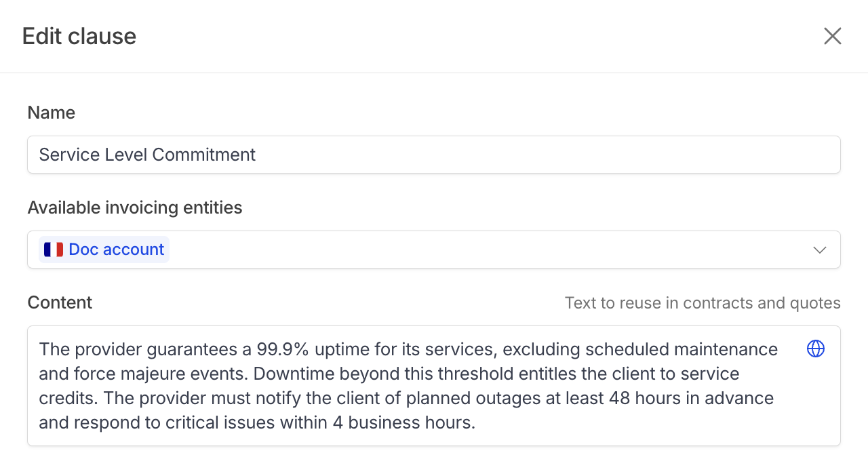
Task: Click the French flag icon
Action: pyautogui.click(x=54, y=250)
